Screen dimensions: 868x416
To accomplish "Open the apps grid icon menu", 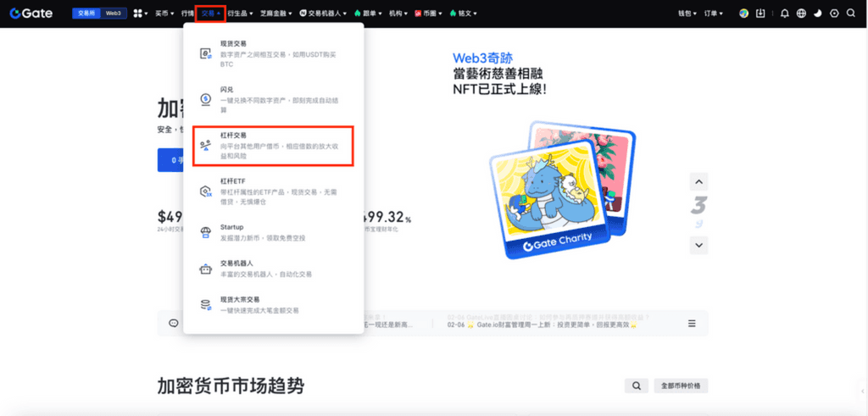I will [x=138, y=14].
